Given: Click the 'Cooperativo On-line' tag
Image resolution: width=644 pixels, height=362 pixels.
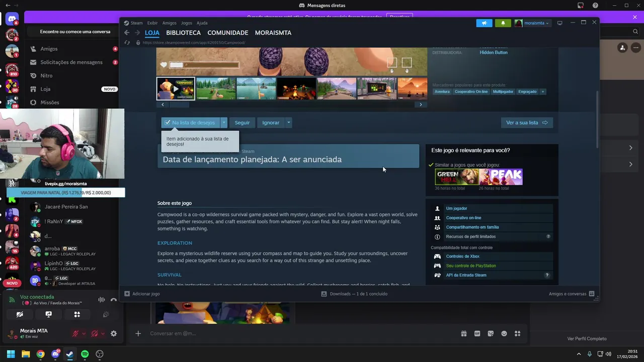Looking at the screenshot, I should tap(471, 92).
